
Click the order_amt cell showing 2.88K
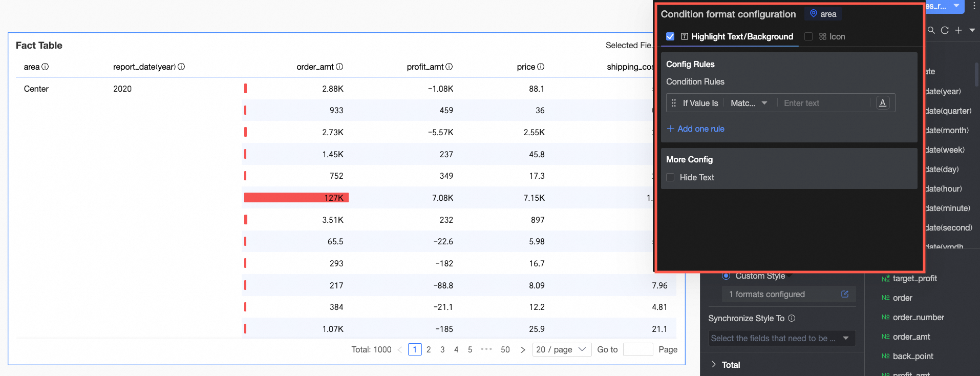333,89
